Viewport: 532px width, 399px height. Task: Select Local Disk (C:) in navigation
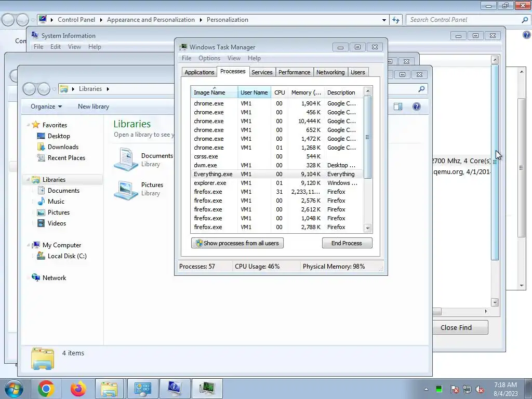click(67, 256)
